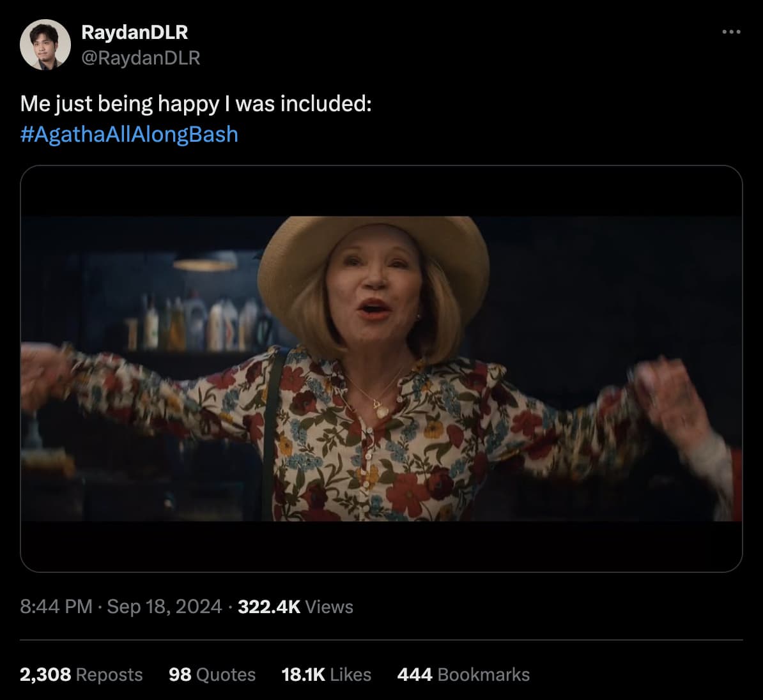
Task: Open the 2,308 Reposts list
Action: coord(80,674)
